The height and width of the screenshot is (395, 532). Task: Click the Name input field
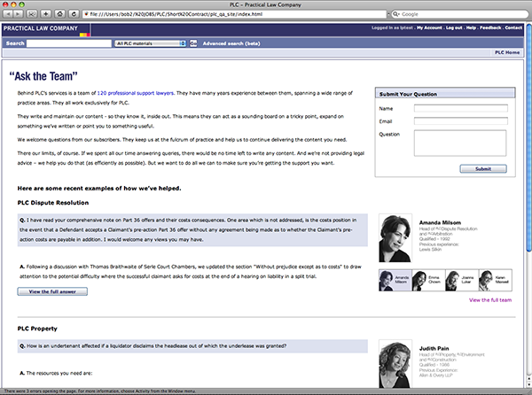(461, 108)
